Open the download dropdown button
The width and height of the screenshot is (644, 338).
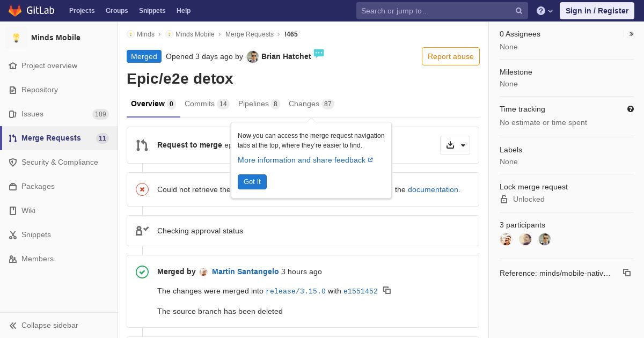coord(455,145)
